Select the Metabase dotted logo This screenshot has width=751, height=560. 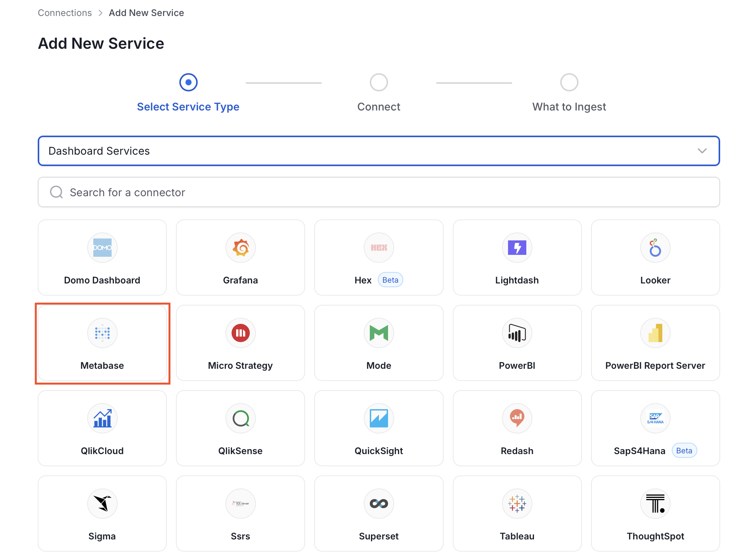[x=102, y=333]
